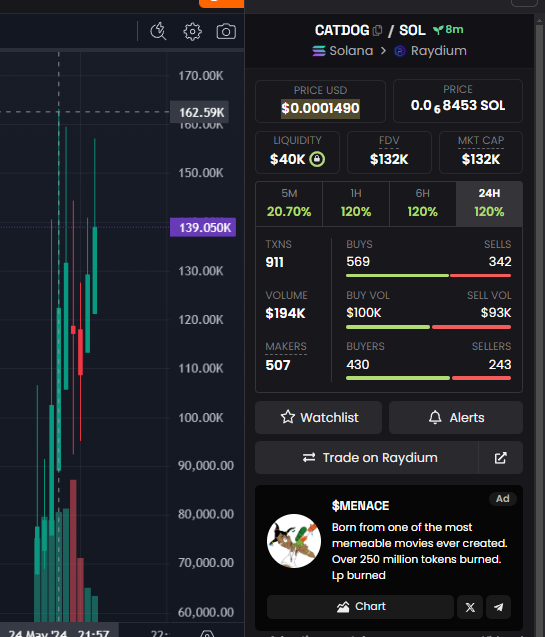Open the $MENACE Chart button
This screenshot has width=545, height=637.
click(360, 607)
